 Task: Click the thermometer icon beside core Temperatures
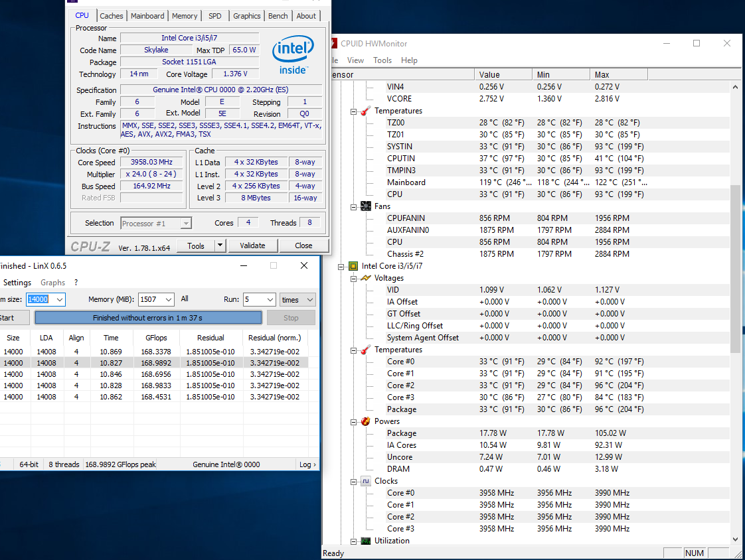[x=365, y=350]
